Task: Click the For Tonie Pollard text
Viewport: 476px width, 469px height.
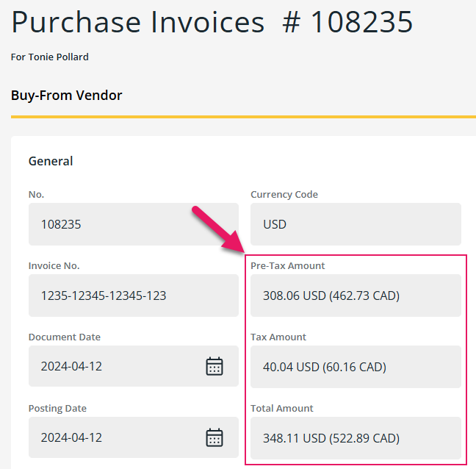Action: [x=50, y=57]
